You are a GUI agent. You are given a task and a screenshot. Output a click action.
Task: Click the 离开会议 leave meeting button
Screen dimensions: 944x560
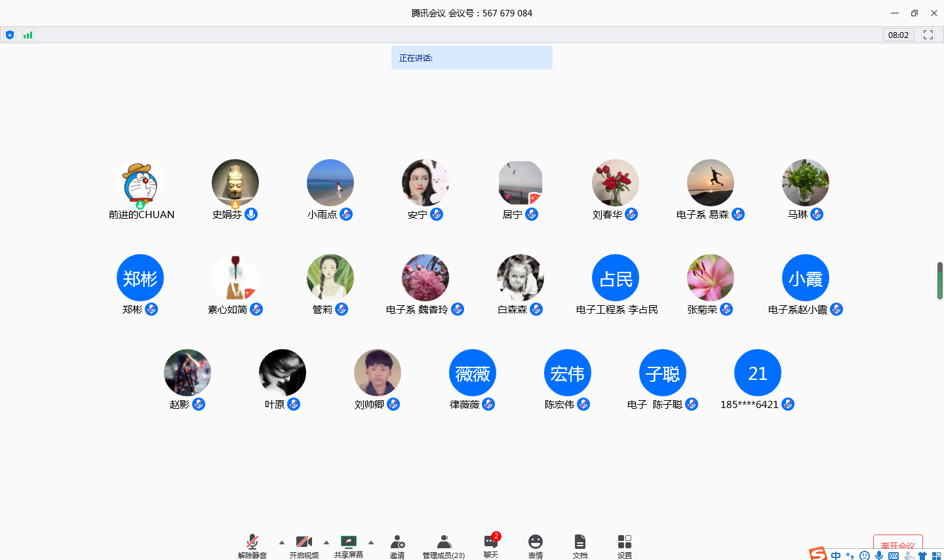coord(897,545)
